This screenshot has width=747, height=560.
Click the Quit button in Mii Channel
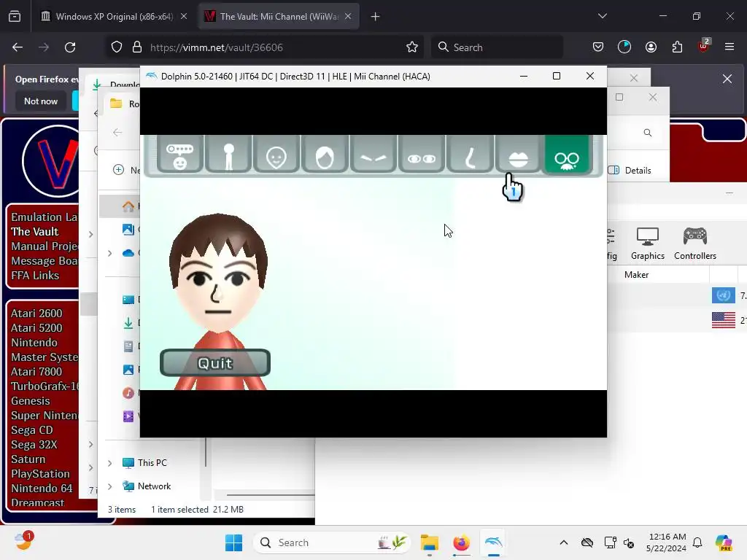tap(215, 363)
